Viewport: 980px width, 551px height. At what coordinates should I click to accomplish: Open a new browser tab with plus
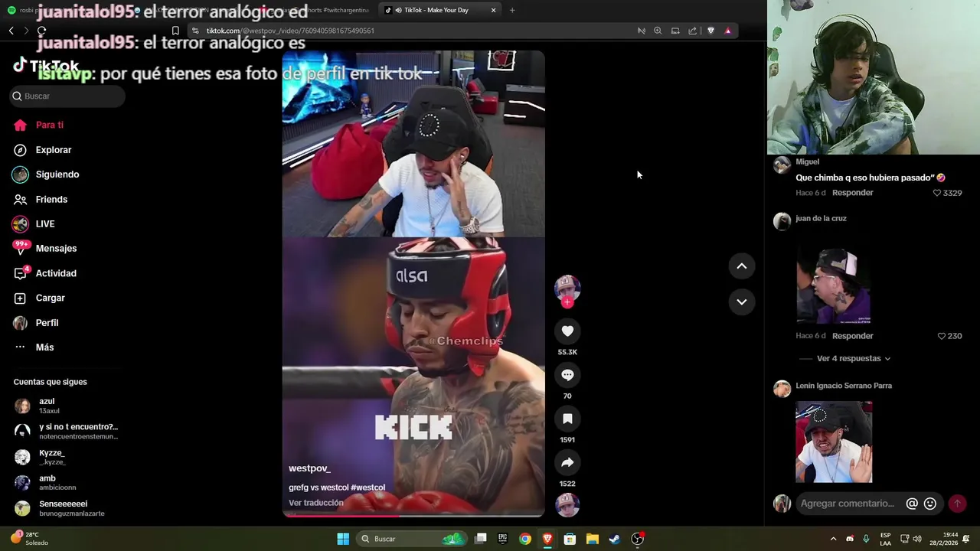[x=512, y=10]
